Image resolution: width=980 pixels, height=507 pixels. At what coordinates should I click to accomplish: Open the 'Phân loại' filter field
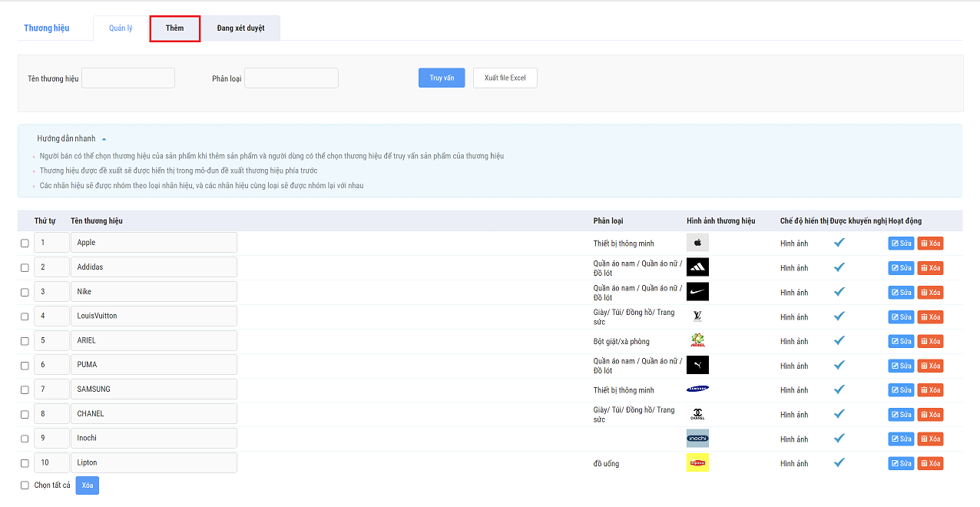point(291,78)
